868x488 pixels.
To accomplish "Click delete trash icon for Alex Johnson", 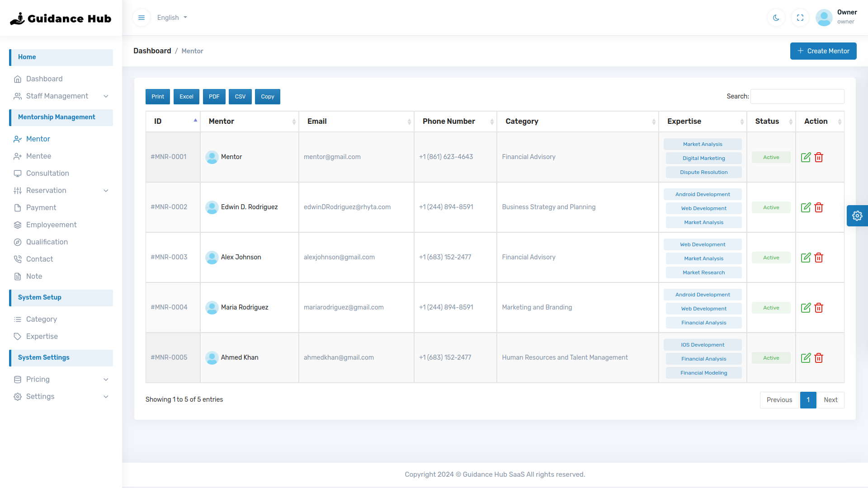I will 819,258.
